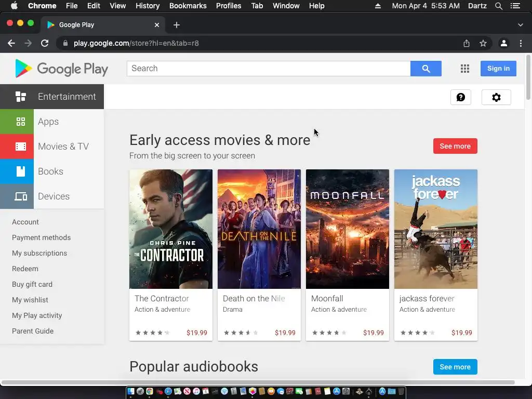
Task: Open the Bookmarks menu
Action: (188, 6)
